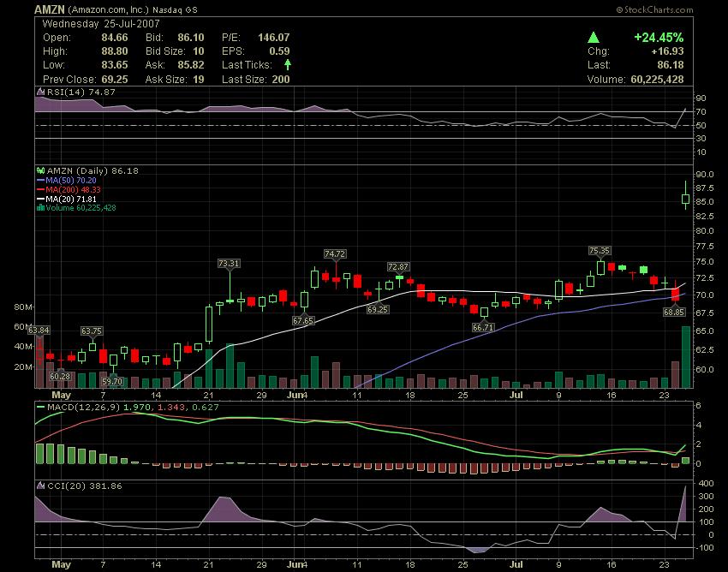Image resolution: width=728 pixels, height=572 pixels.
Task: Click the 400 level on the CCI axis
Action: (x=706, y=483)
